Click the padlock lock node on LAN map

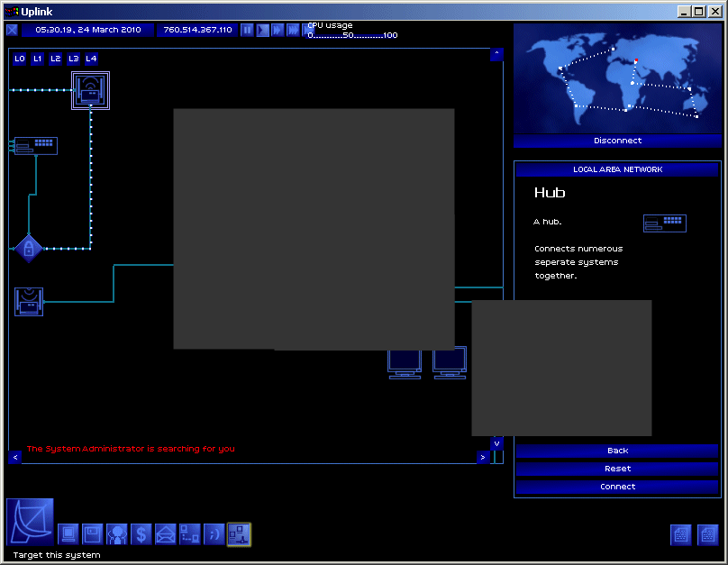click(29, 248)
